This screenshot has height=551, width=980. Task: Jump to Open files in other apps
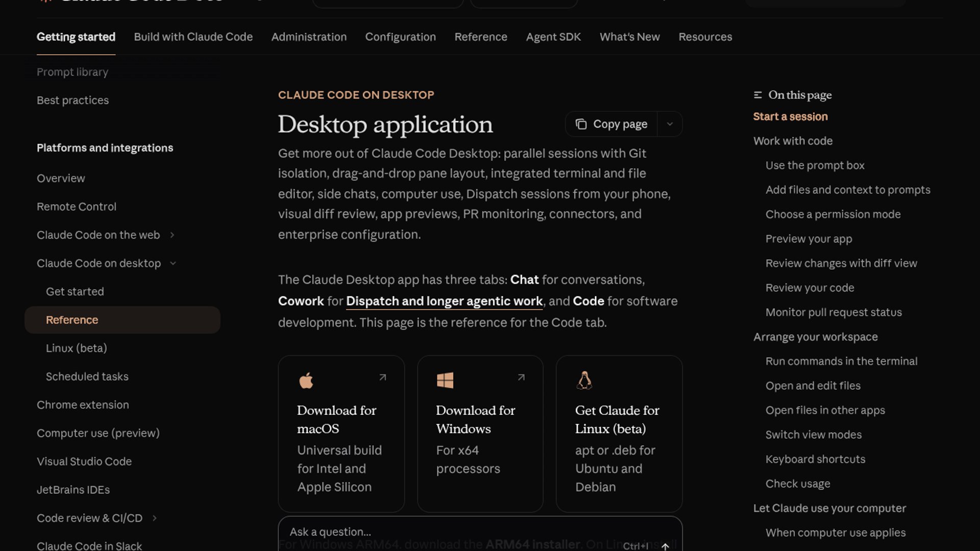[x=825, y=411]
